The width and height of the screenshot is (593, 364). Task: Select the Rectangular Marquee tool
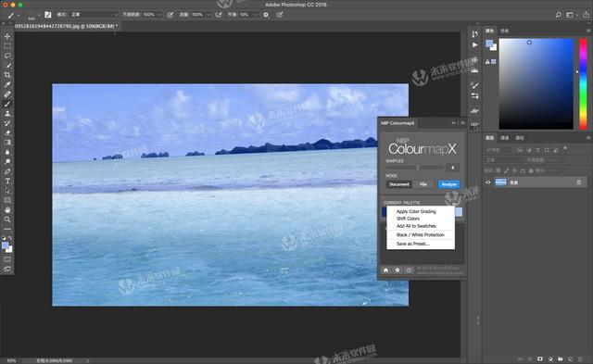(7, 45)
